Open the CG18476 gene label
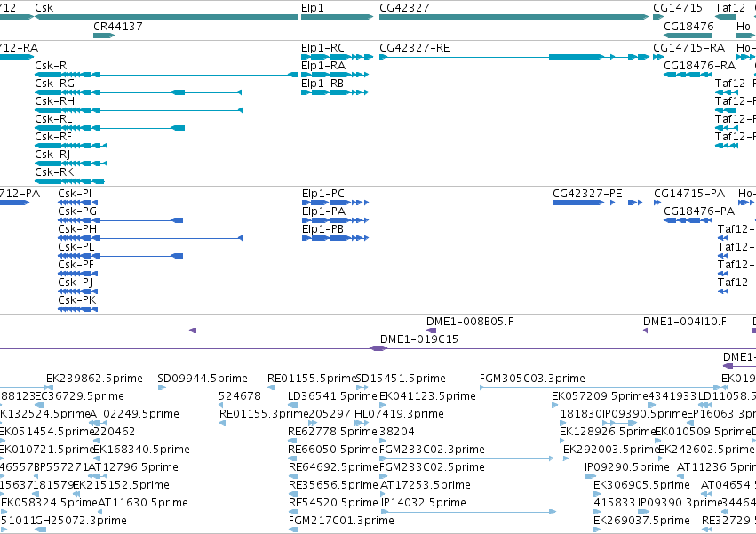This screenshot has height=534, width=756. click(x=688, y=26)
